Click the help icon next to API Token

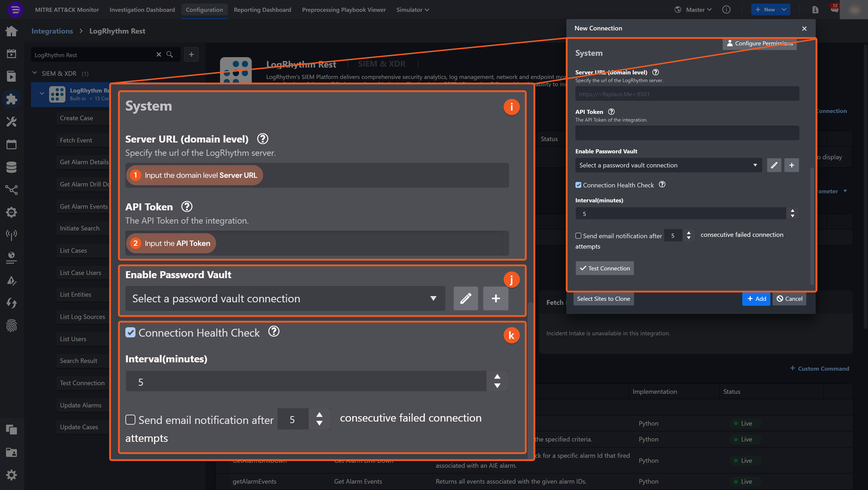click(x=611, y=112)
